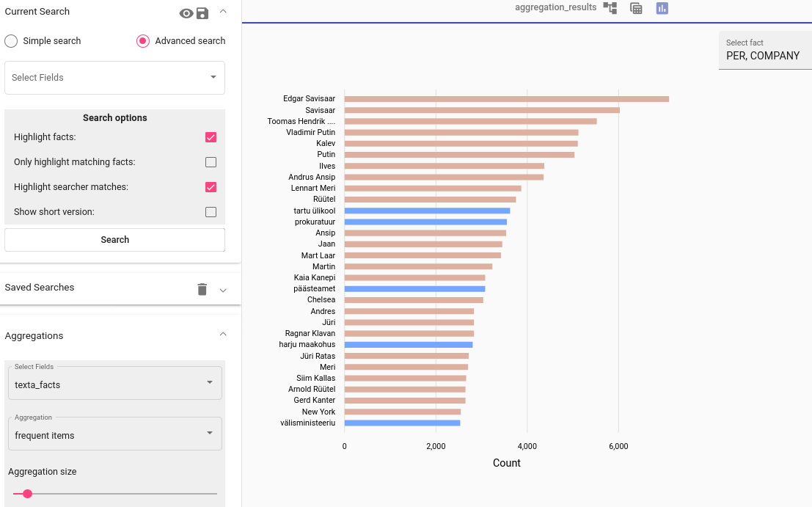Open the Select fact dropdown
The image size is (812, 507).
pyautogui.click(x=765, y=50)
